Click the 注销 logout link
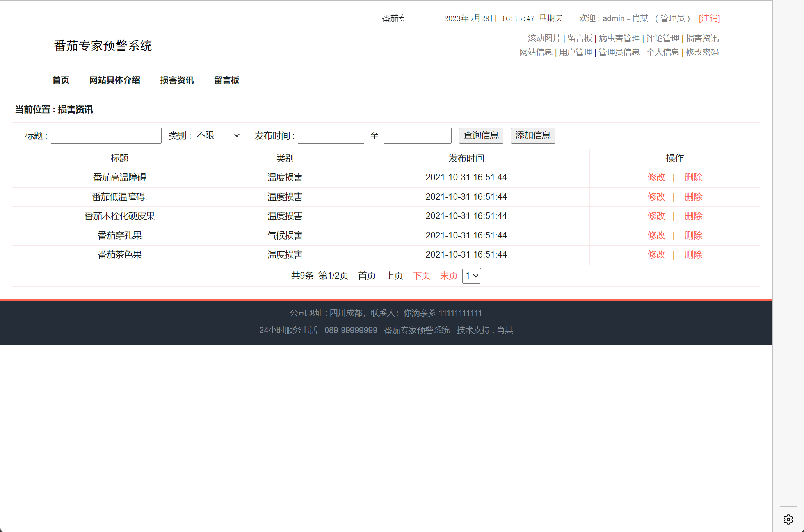Viewport: 804px width, 532px height. 709,18
